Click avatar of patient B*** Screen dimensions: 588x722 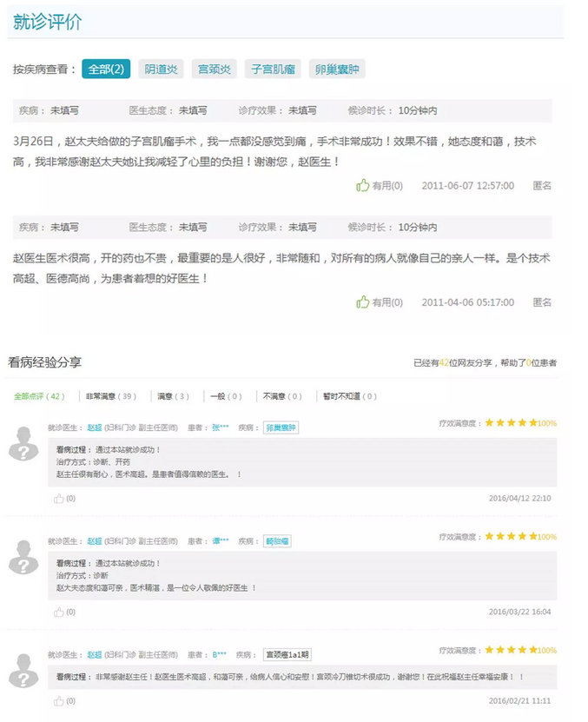pyautogui.click(x=23, y=670)
